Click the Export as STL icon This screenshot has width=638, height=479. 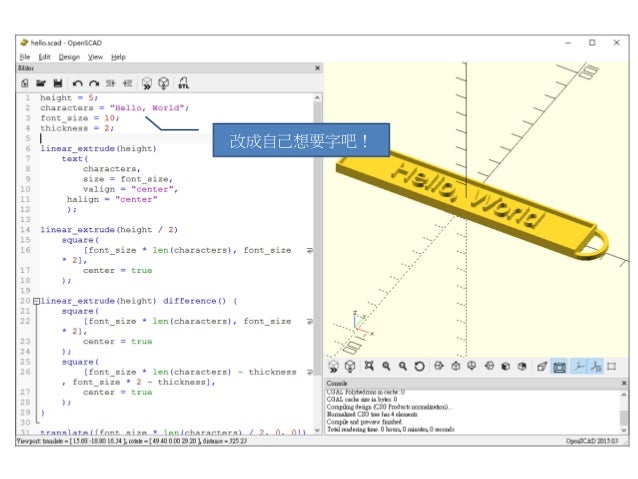click(x=184, y=83)
